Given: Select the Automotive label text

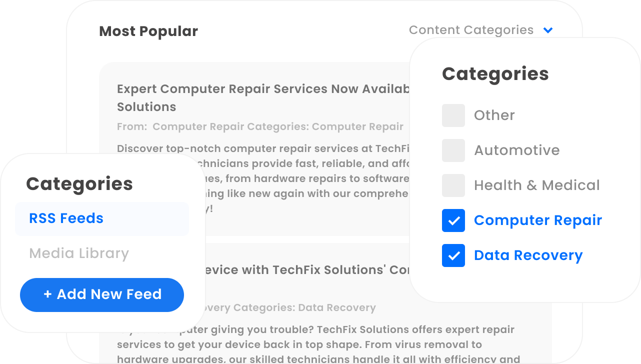Looking at the screenshot, I should click(517, 150).
